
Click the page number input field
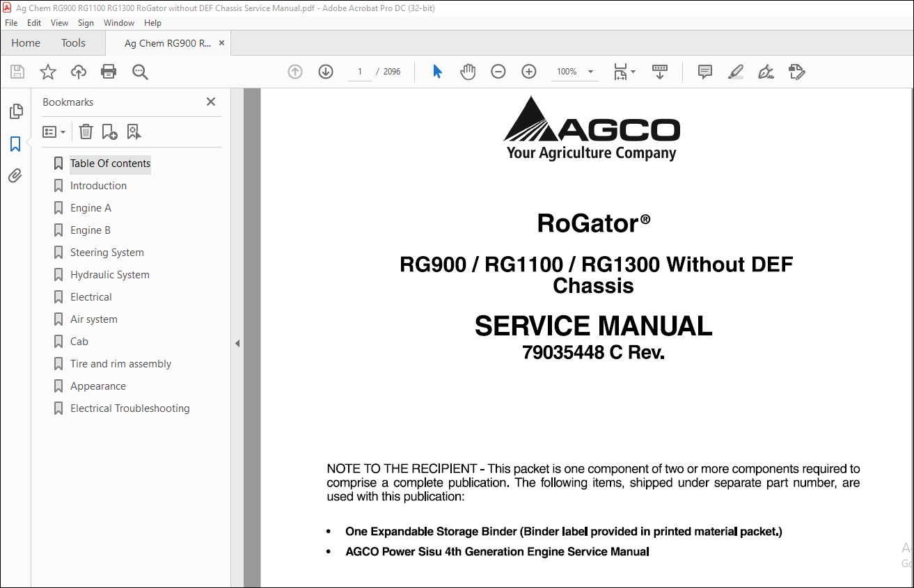360,72
